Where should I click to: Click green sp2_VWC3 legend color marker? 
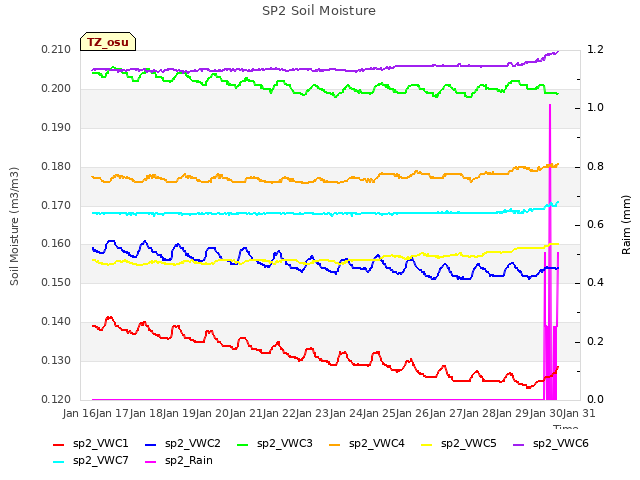tap(243, 445)
